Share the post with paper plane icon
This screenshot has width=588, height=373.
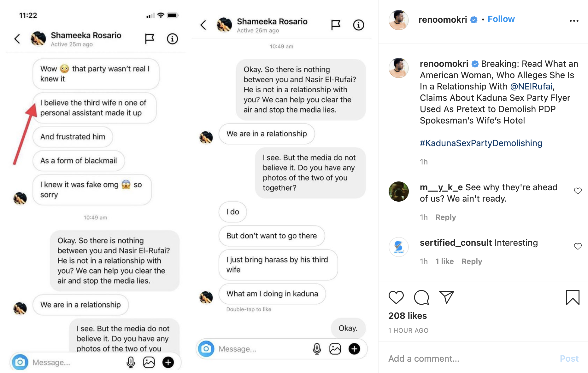pyautogui.click(x=446, y=297)
